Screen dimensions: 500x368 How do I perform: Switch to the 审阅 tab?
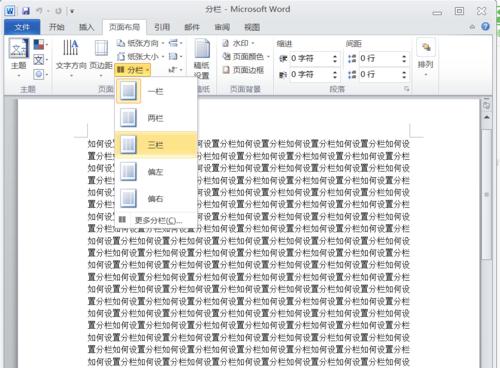pos(222,27)
